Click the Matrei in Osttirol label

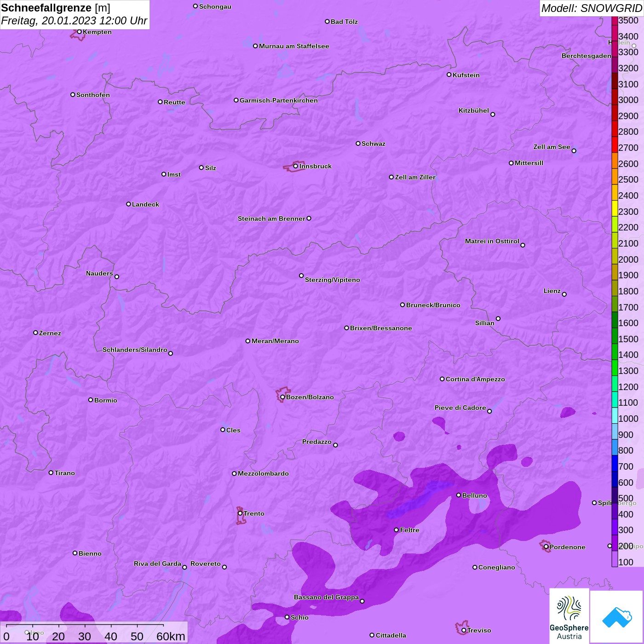tap(492, 241)
